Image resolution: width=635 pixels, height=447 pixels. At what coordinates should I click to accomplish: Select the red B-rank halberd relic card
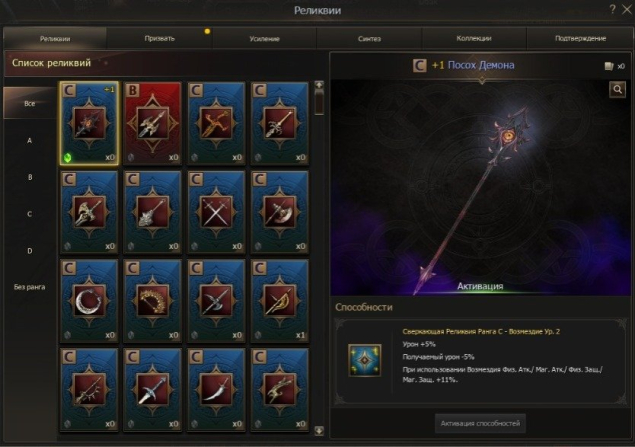coord(153,123)
